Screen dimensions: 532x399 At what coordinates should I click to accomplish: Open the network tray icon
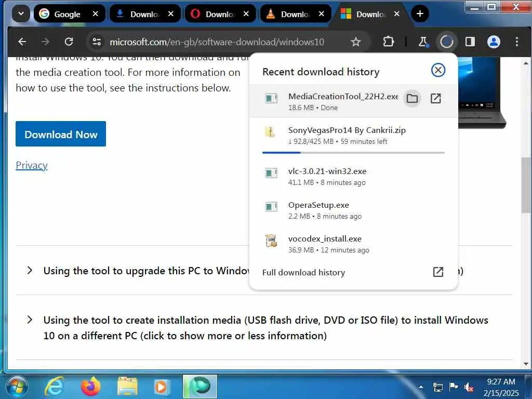pos(437,387)
